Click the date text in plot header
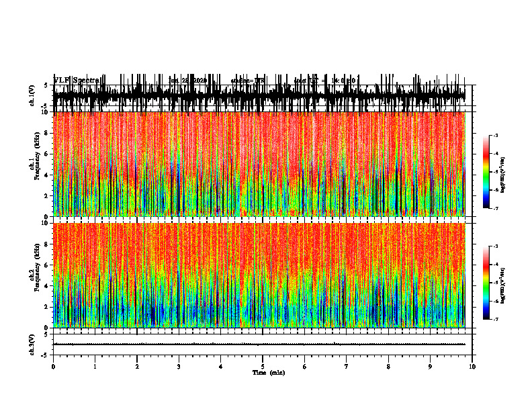The width and height of the screenshot is (532, 411). tap(187, 81)
